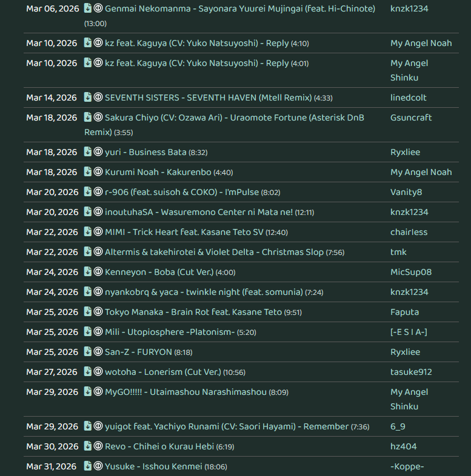Click osu!direct icon for Genmai Nekomanma row
Screen dimensions: 471x476
tap(98, 8)
